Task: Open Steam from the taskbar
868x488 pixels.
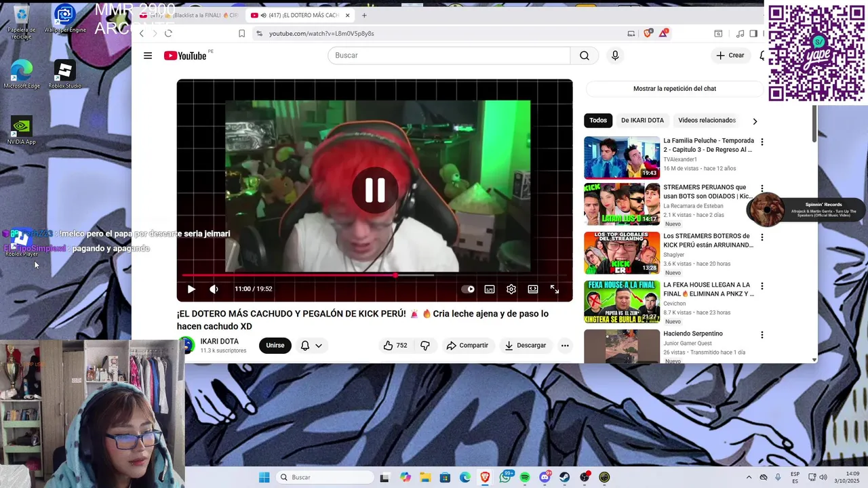Action: point(564,477)
